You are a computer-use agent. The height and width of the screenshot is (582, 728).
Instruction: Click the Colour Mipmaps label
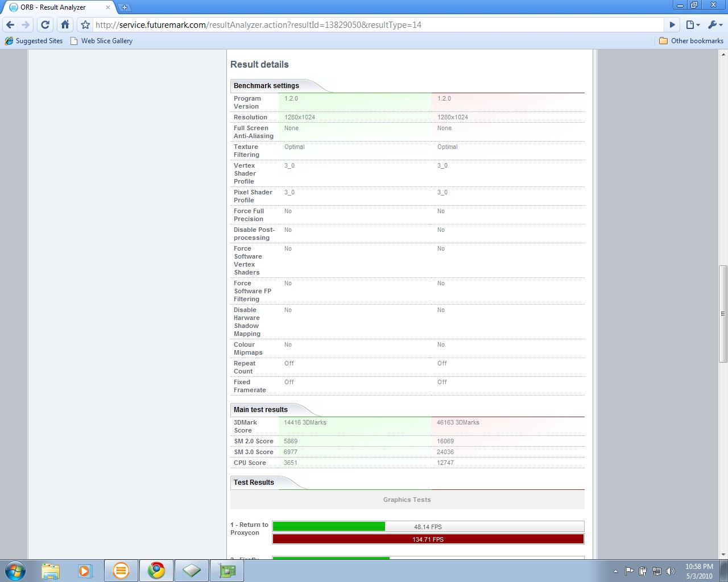tap(248, 349)
